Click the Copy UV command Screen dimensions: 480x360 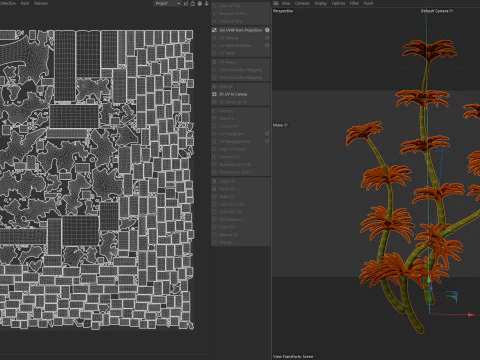[x=227, y=181]
